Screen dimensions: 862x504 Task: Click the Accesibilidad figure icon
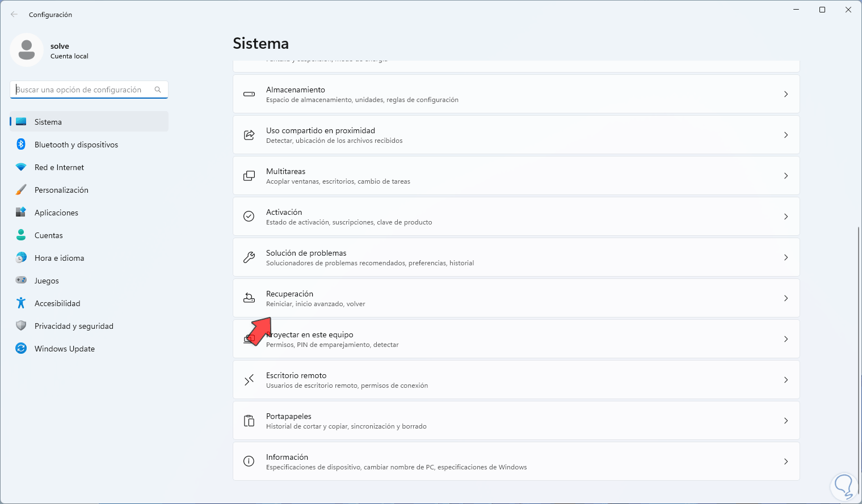21,303
